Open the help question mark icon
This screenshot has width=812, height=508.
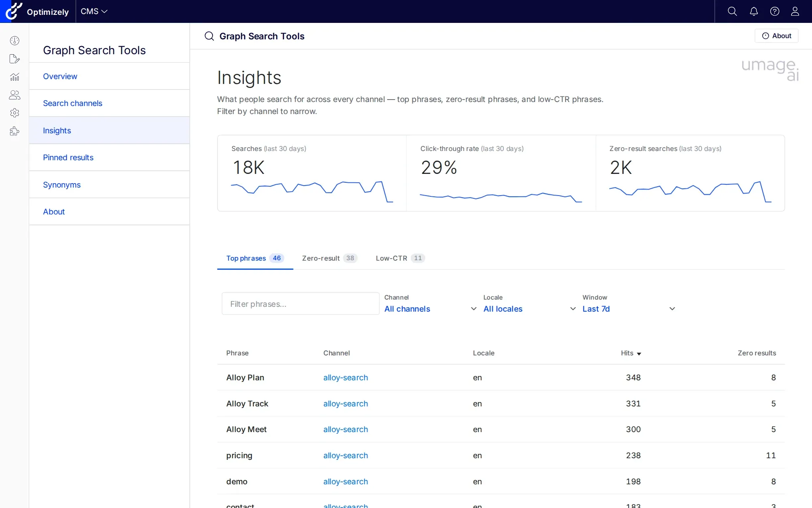pyautogui.click(x=775, y=11)
